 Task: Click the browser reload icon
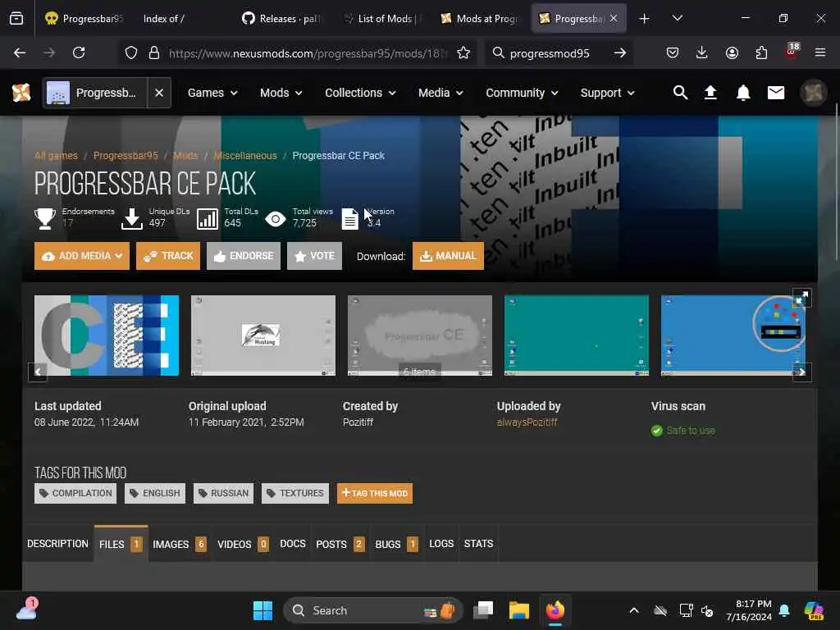point(79,52)
